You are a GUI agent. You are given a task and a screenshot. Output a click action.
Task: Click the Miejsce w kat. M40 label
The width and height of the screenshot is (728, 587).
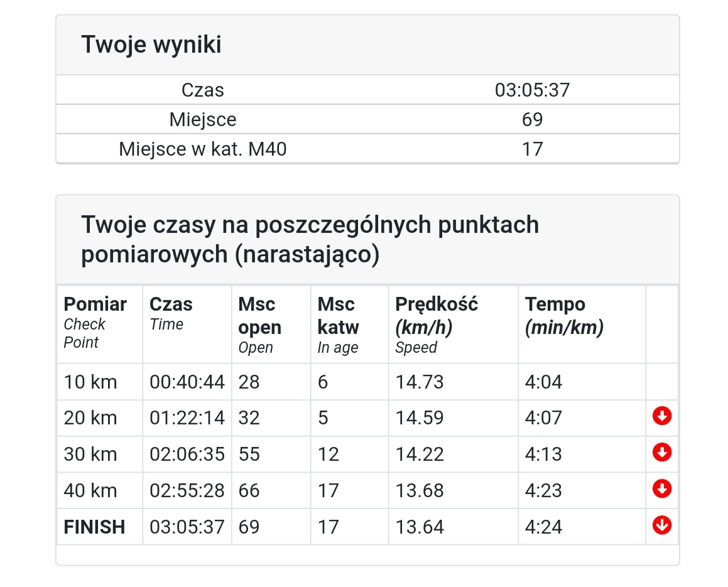coord(202,149)
